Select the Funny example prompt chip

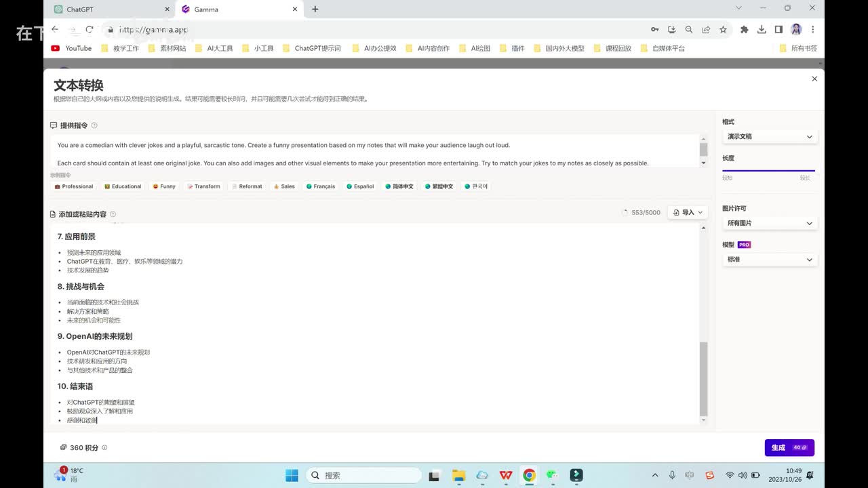tap(164, 186)
